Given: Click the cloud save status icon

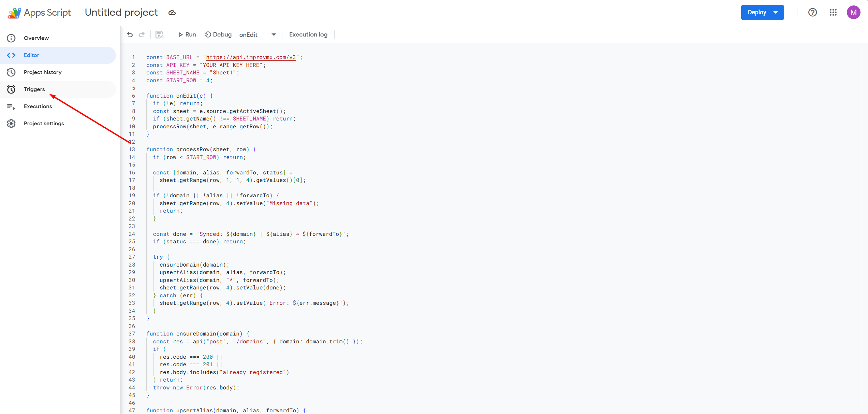Looking at the screenshot, I should (x=172, y=13).
